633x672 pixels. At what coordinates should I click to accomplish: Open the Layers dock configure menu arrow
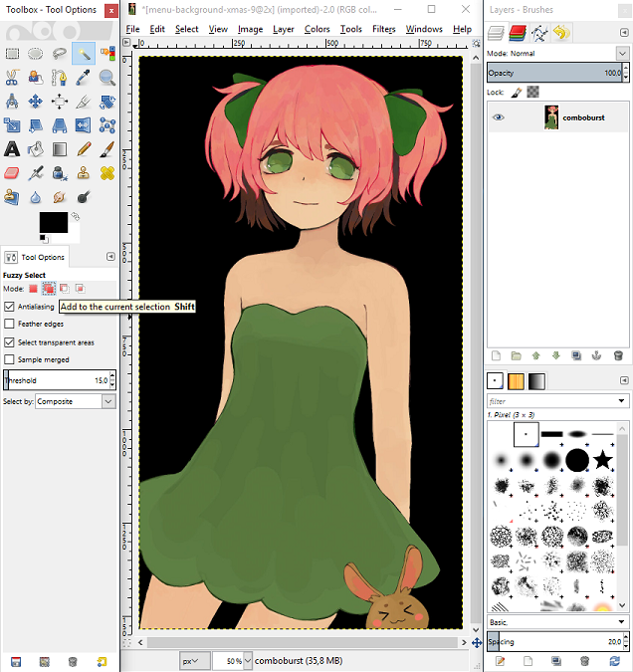click(x=624, y=33)
